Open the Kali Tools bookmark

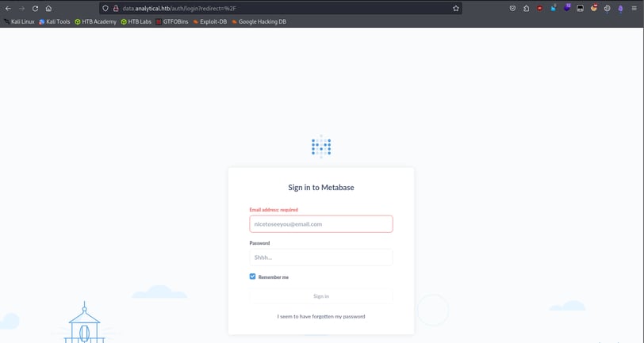pyautogui.click(x=55, y=21)
